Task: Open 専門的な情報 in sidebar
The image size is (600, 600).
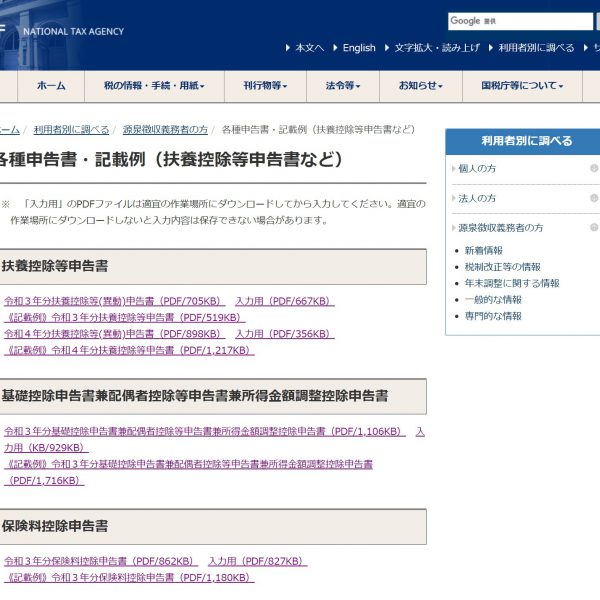Action: (x=493, y=316)
